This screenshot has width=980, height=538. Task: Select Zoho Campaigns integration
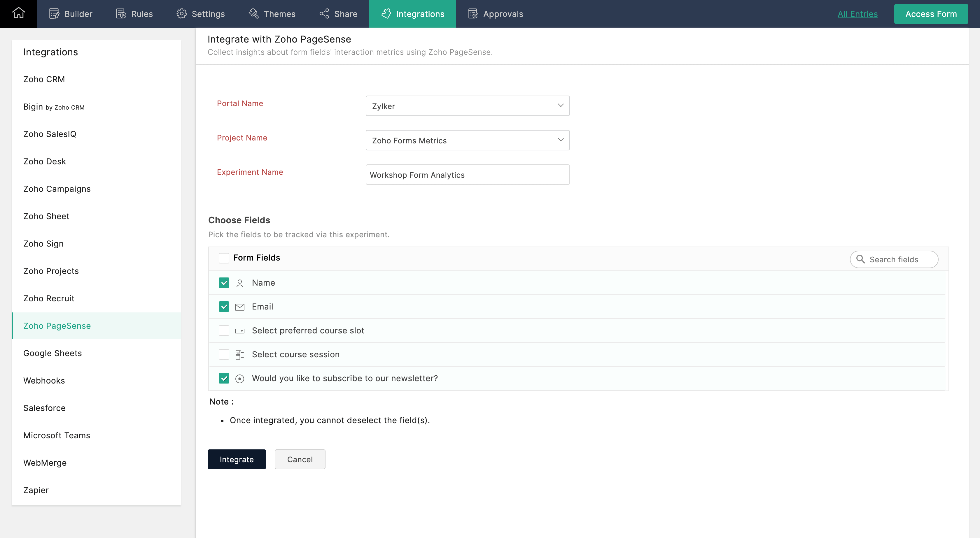click(96, 189)
